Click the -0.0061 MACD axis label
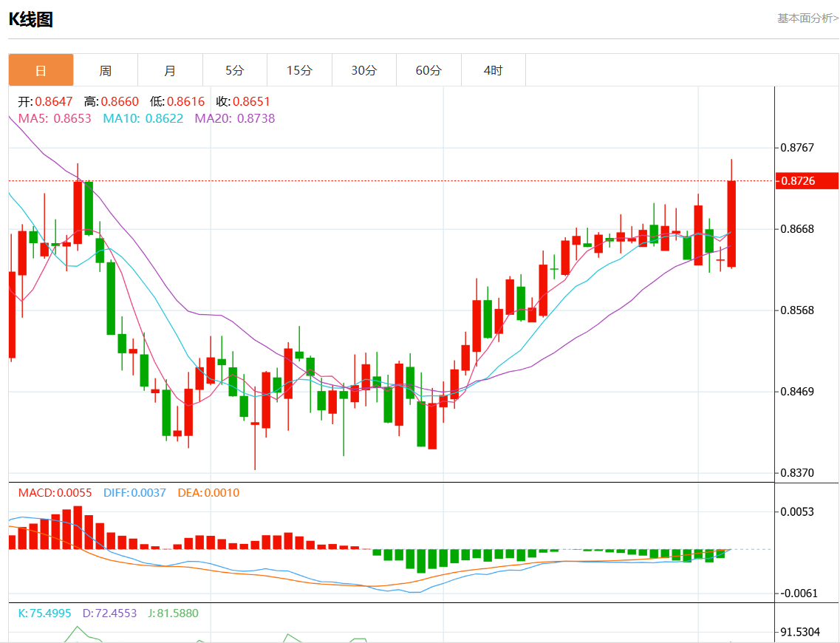 (798, 593)
